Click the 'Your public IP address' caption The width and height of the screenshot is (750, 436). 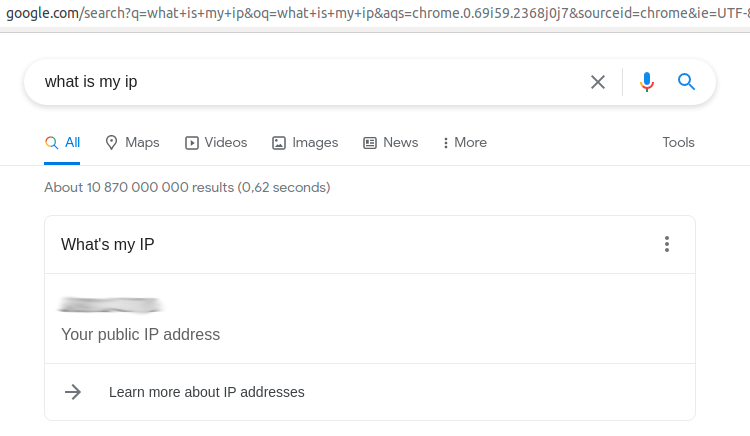click(x=140, y=334)
